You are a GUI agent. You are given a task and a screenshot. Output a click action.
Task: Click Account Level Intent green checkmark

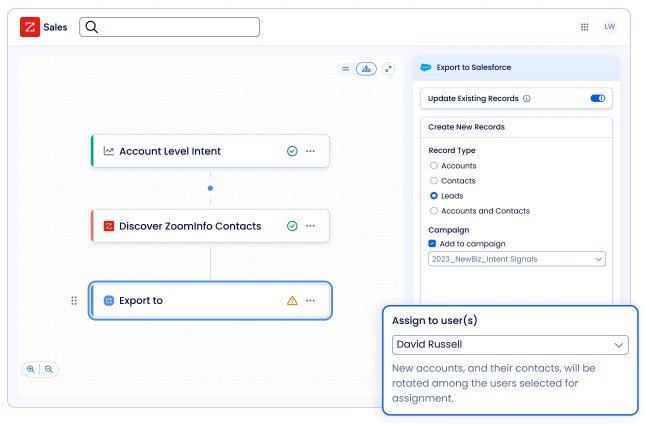[x=292, y=151]
